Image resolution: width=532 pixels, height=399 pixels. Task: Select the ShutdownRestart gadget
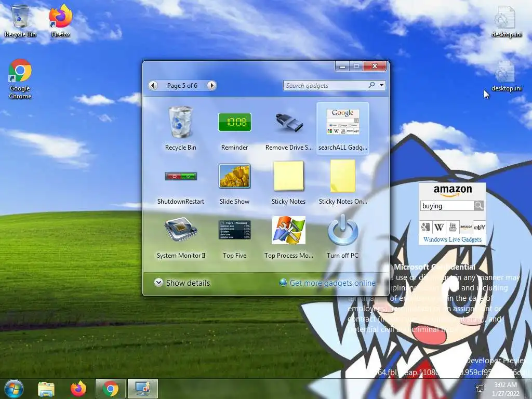coord(180,182)
